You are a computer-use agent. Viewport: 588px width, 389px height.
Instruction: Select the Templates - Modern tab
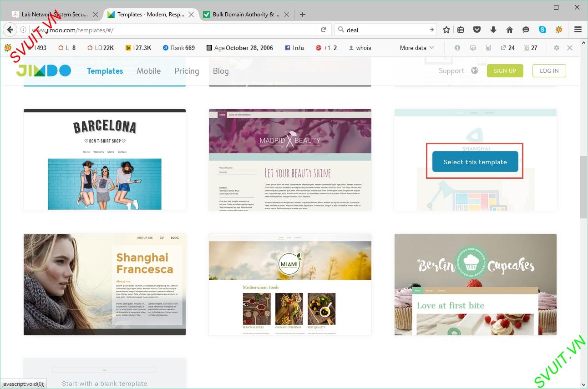pos(151,15)
